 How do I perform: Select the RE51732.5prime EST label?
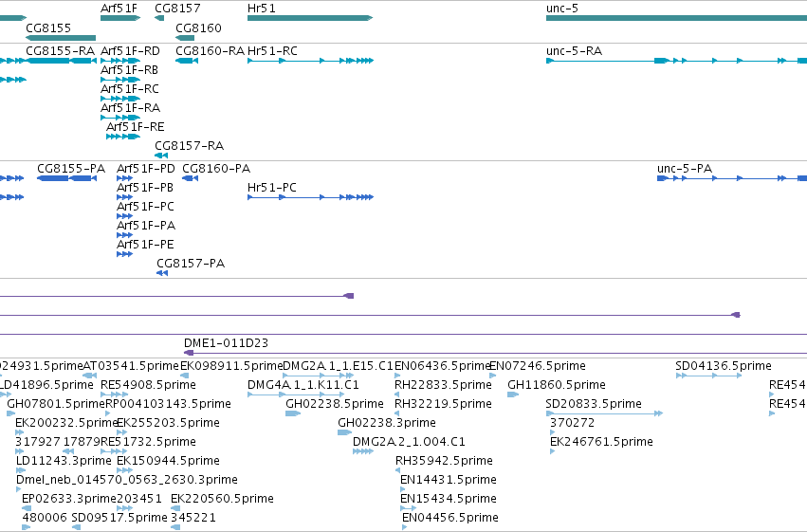click(x=148, y=442)
